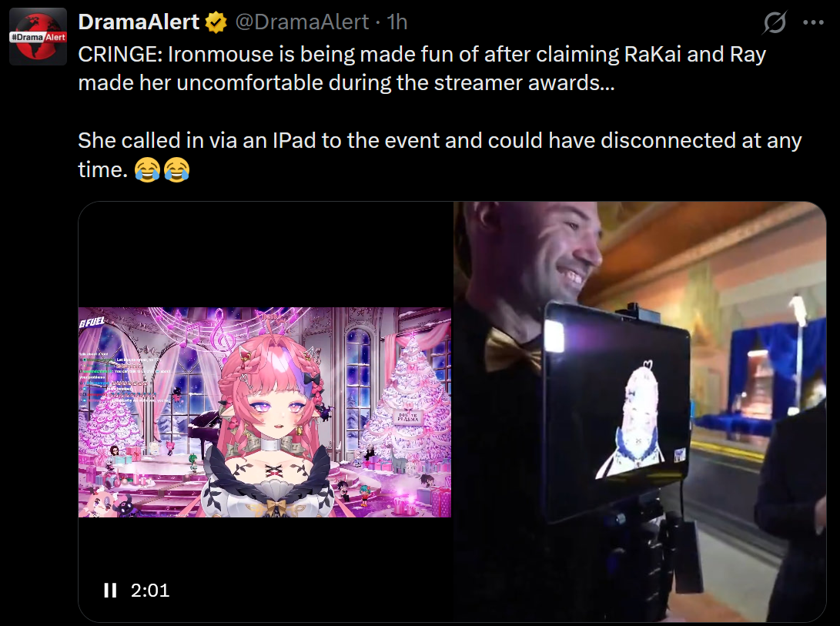
Task: Click the gold bow tie in the video
Action: (x=512, y=350)
